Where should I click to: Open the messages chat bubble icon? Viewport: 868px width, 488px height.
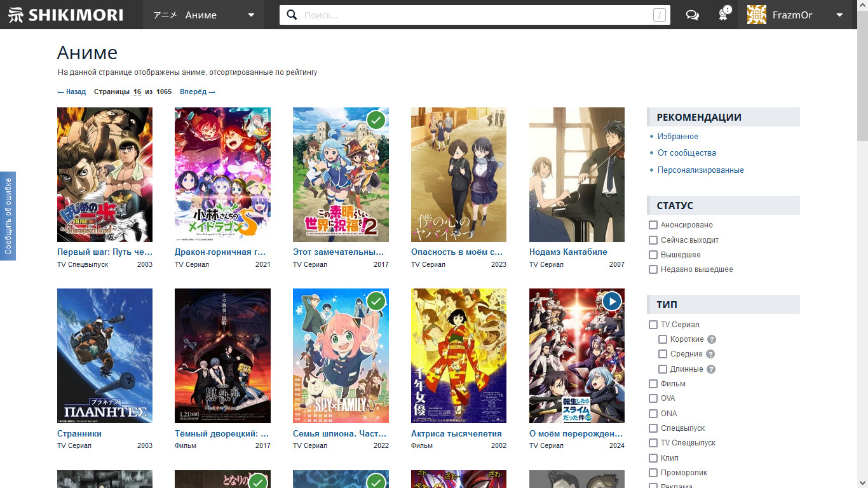click(692, 15)
